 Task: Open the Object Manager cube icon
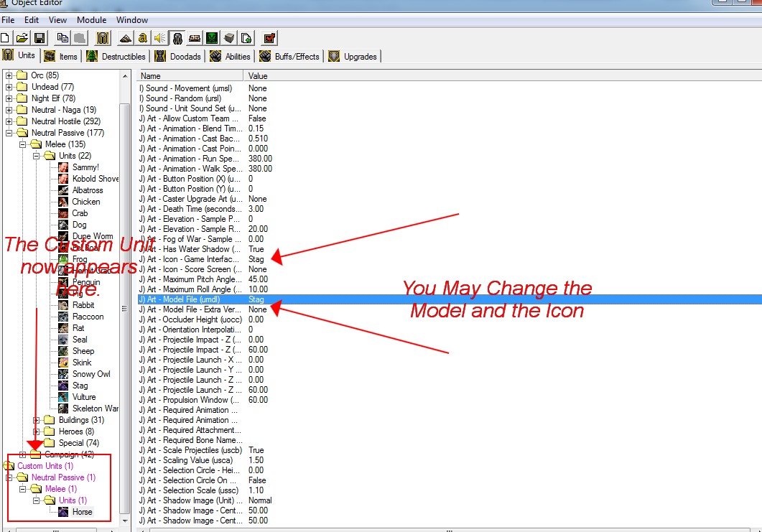(x=229, y=38)
